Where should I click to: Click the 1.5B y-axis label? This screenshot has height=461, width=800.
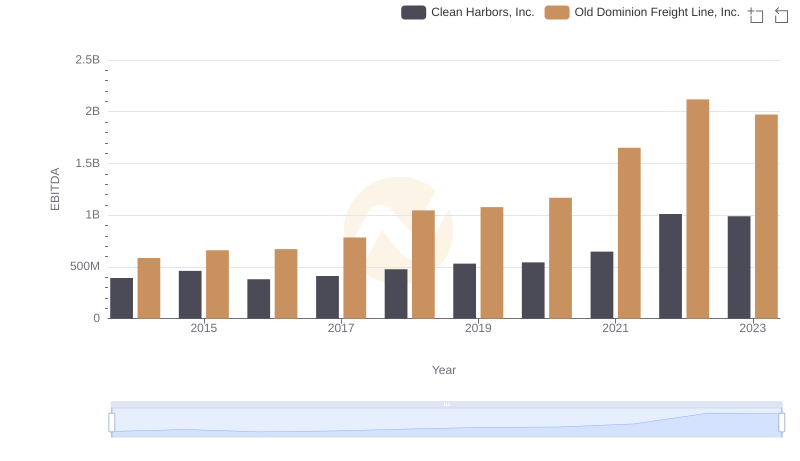[x=88, y=163]
